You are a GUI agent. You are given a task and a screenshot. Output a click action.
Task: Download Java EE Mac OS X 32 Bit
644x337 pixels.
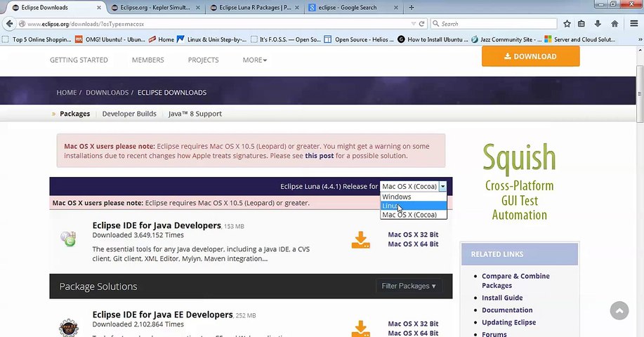click(413, 324)
